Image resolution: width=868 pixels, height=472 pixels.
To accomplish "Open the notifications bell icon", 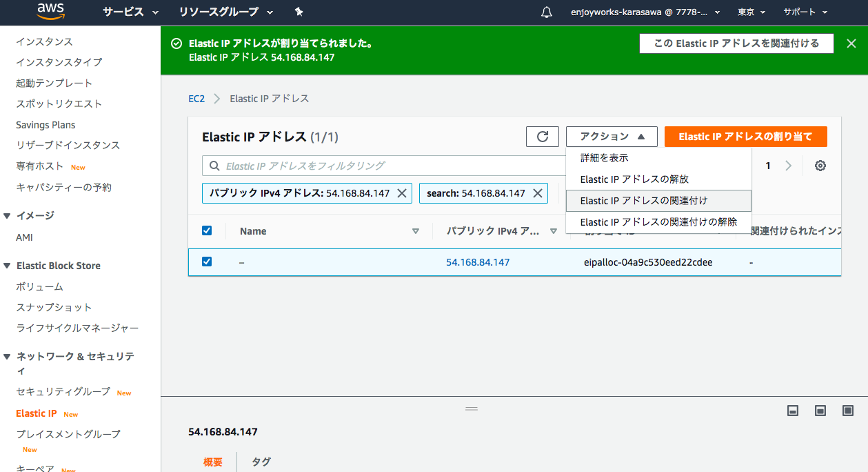I will coord(547,12).
